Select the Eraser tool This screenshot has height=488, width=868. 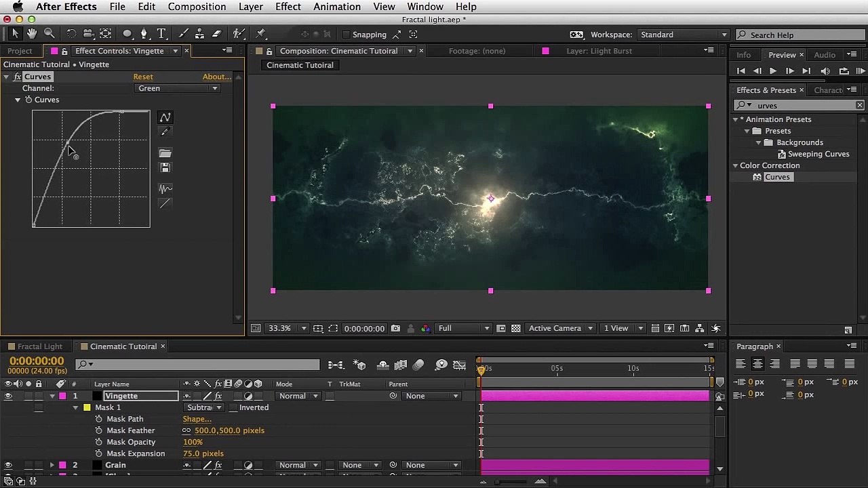coord(216,33)
